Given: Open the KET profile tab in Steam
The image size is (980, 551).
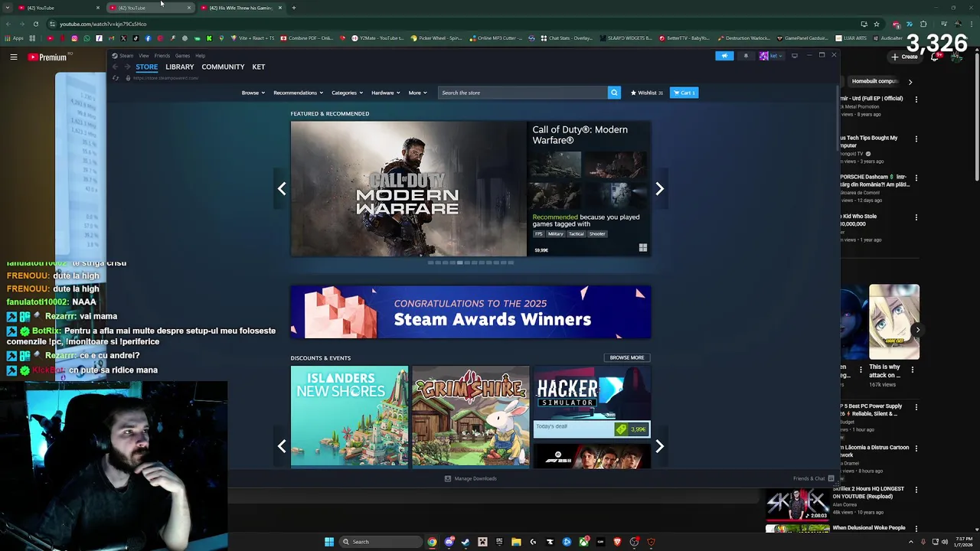Looking at the screenshot, I should (259, 67).
